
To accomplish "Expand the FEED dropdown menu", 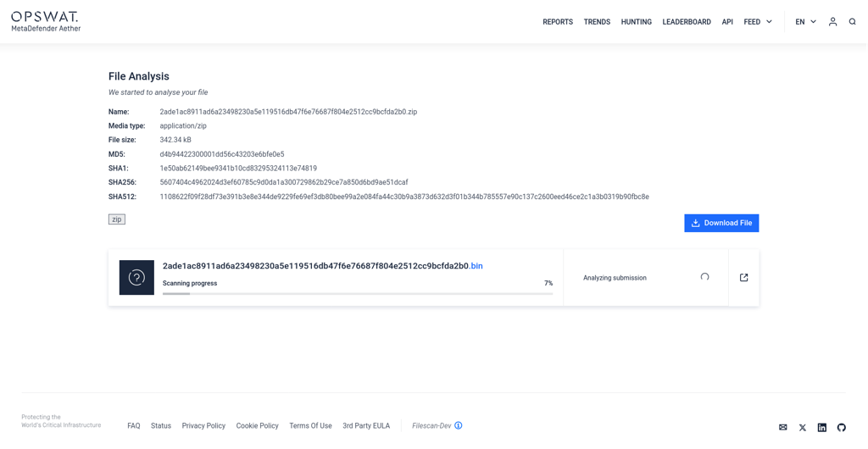I will click(x=758, y=22).
